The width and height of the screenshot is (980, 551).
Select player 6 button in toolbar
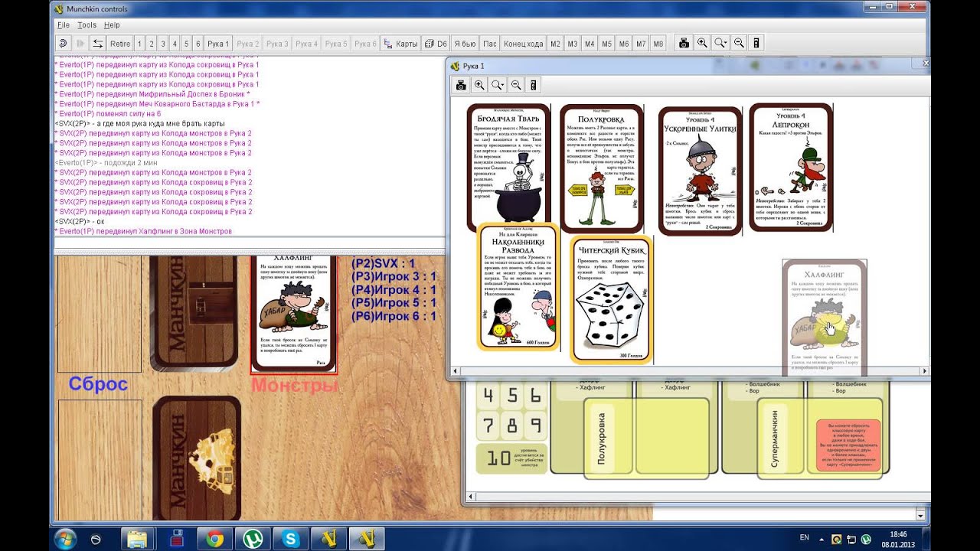[198, 44]
